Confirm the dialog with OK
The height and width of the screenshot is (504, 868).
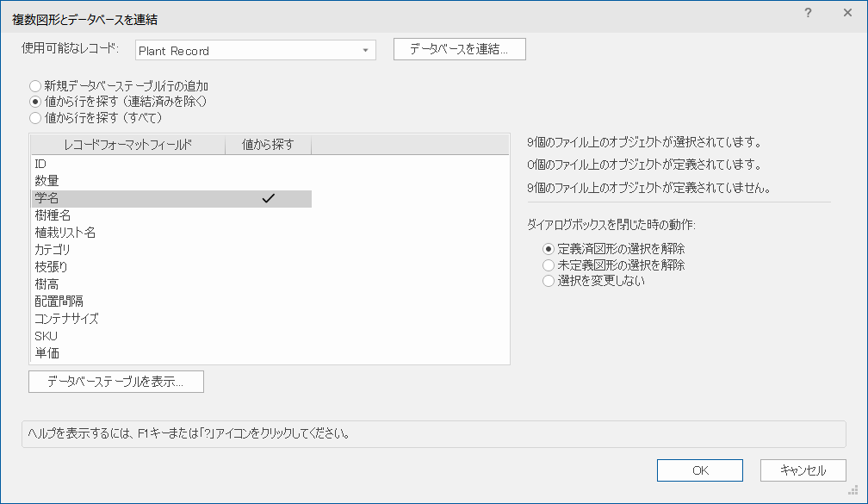tap(699, 470)
